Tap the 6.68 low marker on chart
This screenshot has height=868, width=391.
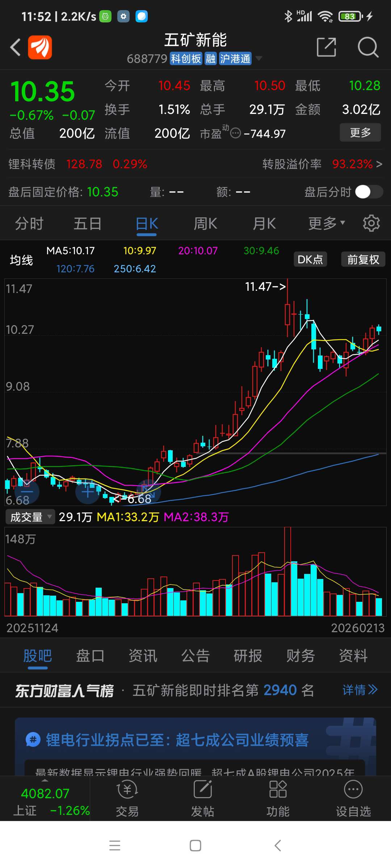tap(133, 499)
